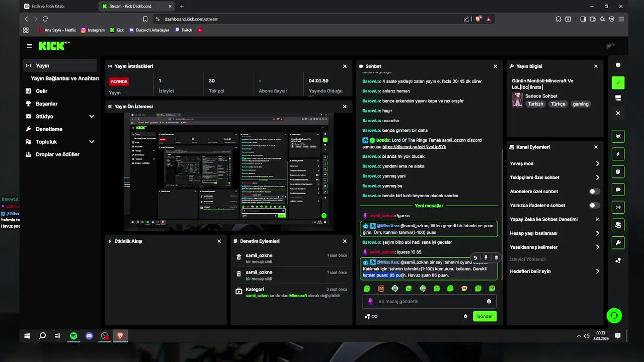This screenshot has width=644, height=362.
Task: Open Takipçilere özel sohbet options chevron
Action: click(x=598, y=177)
